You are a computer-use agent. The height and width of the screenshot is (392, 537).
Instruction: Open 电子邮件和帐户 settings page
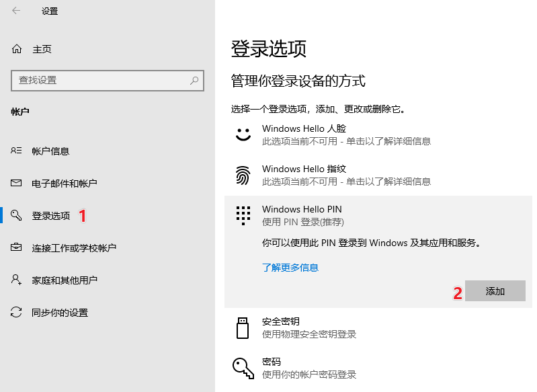point(65,184)
